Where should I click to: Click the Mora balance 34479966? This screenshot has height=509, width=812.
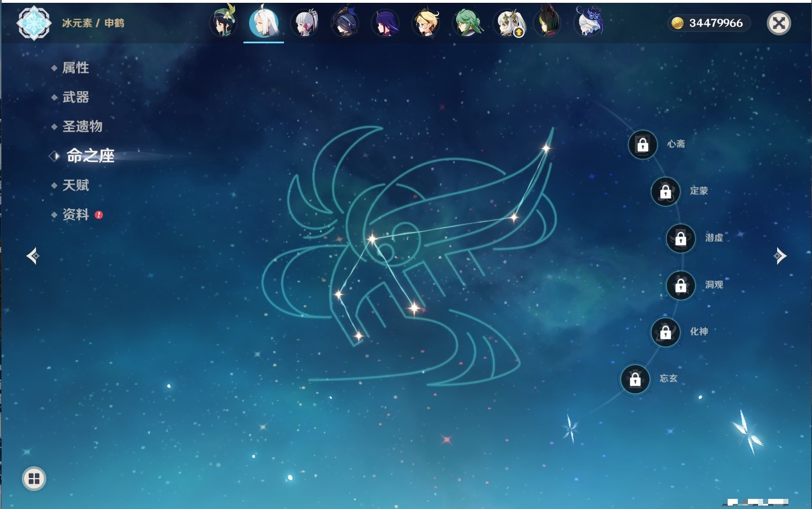pyautogui.click(x=716, y=23)
